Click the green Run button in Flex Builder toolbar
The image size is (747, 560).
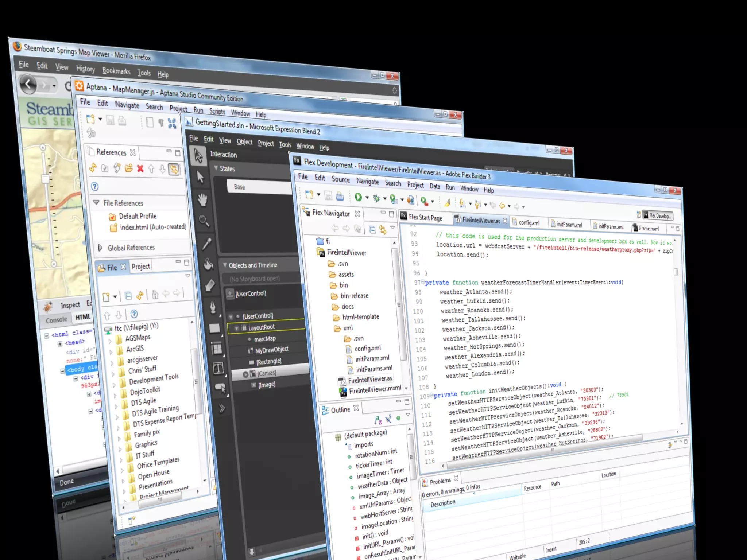358,197
